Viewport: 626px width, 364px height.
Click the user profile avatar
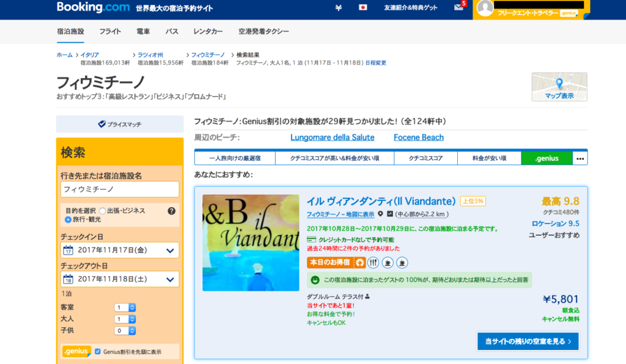[485, 9]
